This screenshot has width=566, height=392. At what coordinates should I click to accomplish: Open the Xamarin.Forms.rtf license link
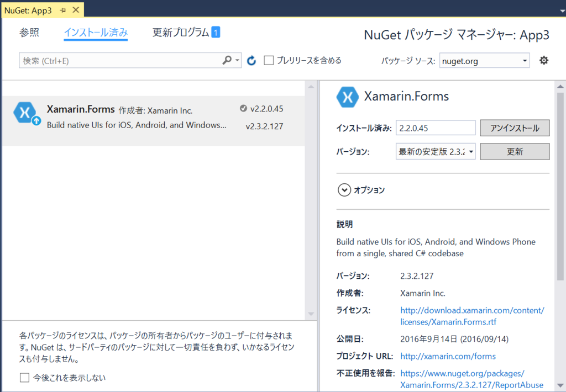pos(472,316)
